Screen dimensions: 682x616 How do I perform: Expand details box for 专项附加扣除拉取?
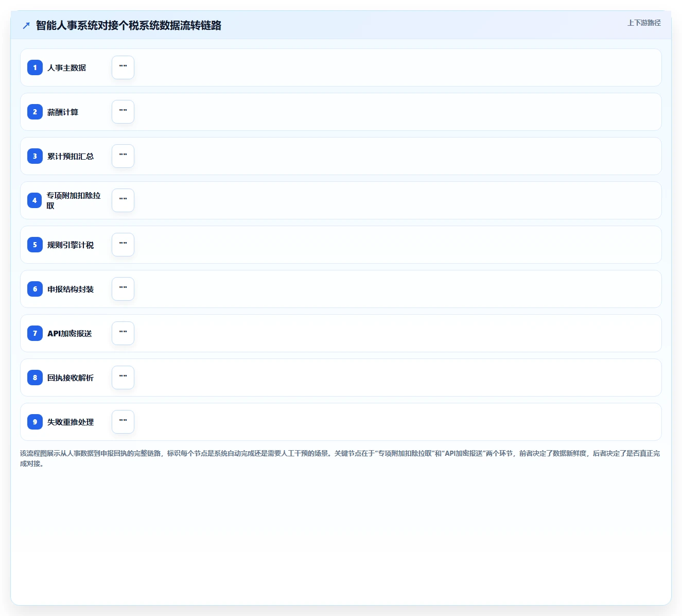(x=123, y=200)
